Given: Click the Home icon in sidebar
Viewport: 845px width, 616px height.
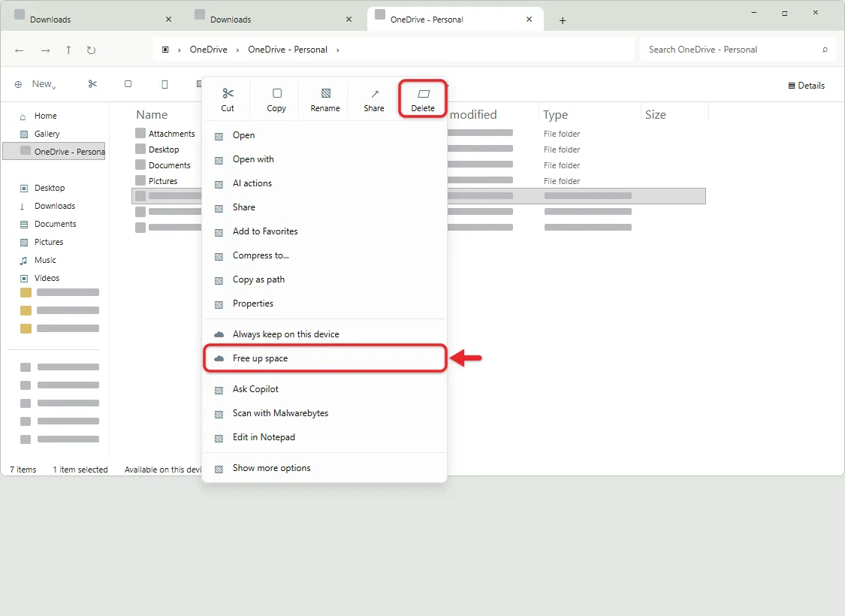Looking at the screenshot, I should pyautogui.click(x=23, y=116).
